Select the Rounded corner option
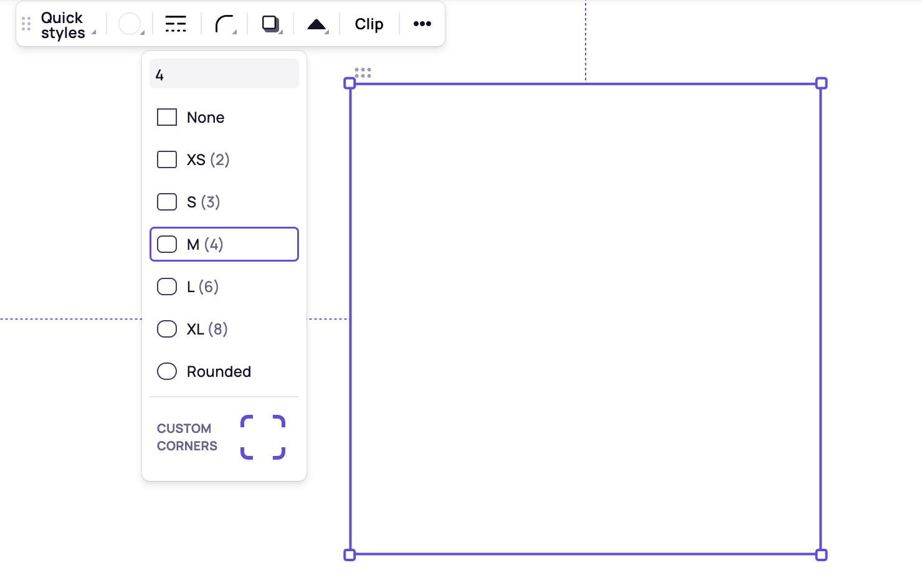Viewport: 922px width, 588px height. pyautogui.click(x=224, y=371)
